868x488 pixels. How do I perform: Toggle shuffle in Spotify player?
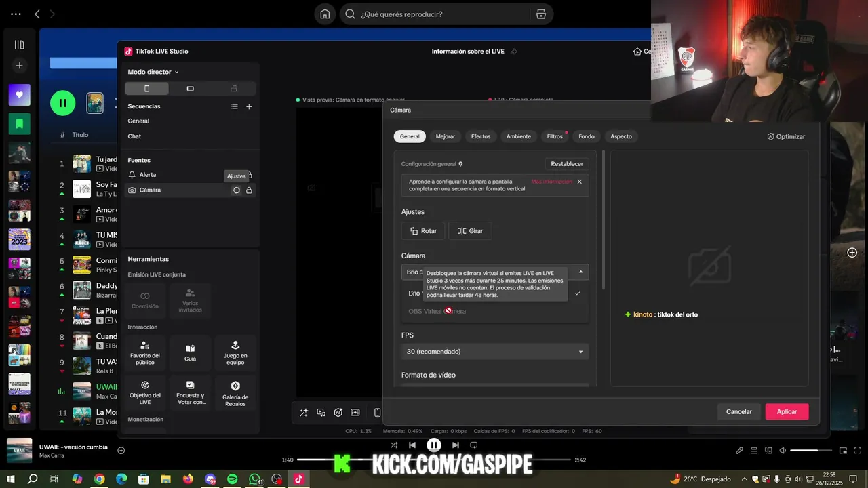tap(394, 445)
